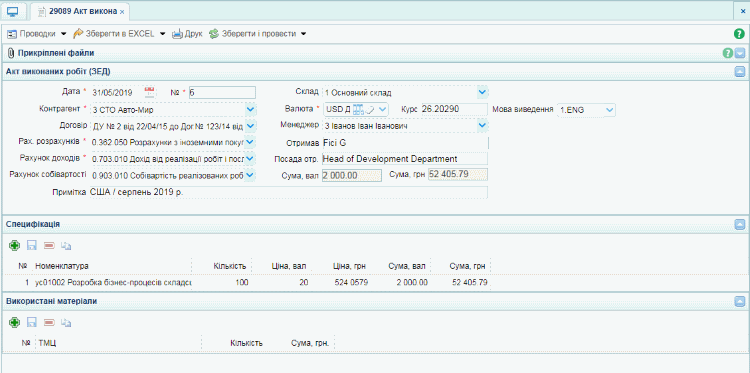Click the Прикріплені файли paperclip icon
The width and height of the screenshot is (750, 373).
click(x=11, y=53)
